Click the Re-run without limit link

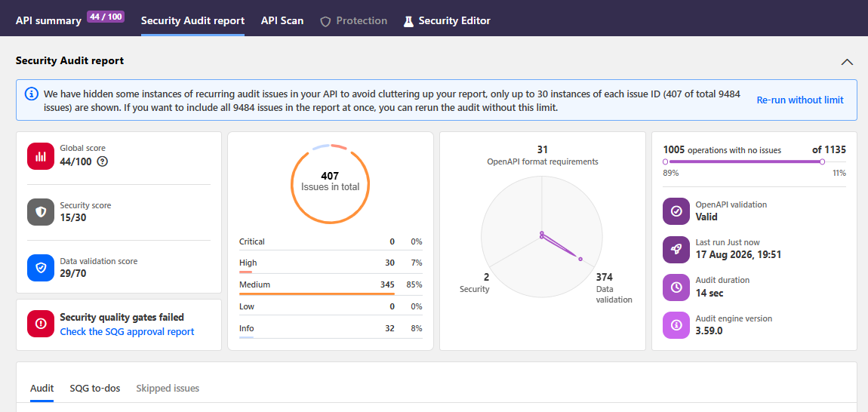pos(800,100)
